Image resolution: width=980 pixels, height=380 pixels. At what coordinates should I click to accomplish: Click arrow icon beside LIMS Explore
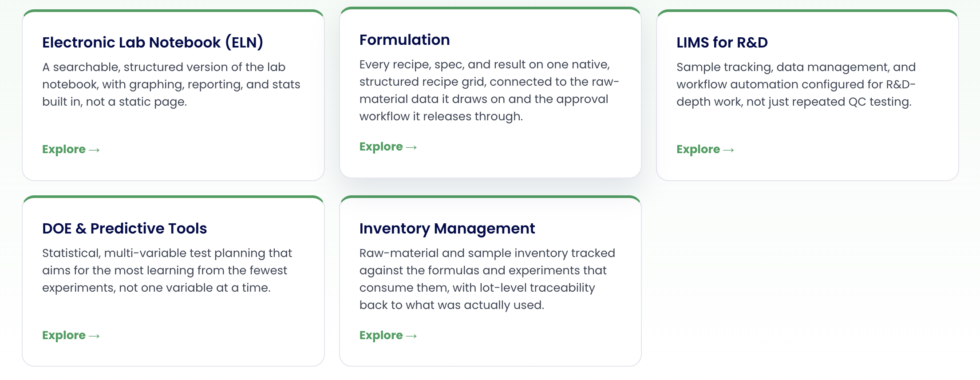pyautogui.click(x=728, y=150)
